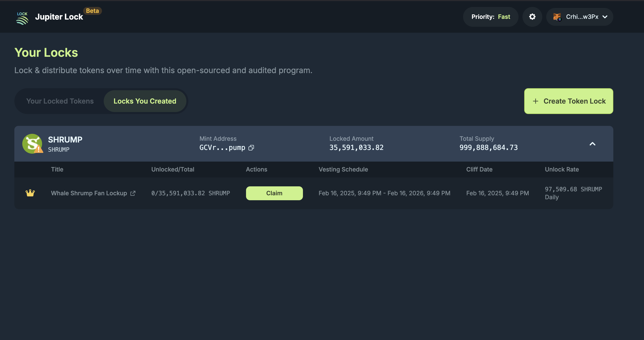
Task: Click the Create Token Lock button
Action: click(569, 101)
